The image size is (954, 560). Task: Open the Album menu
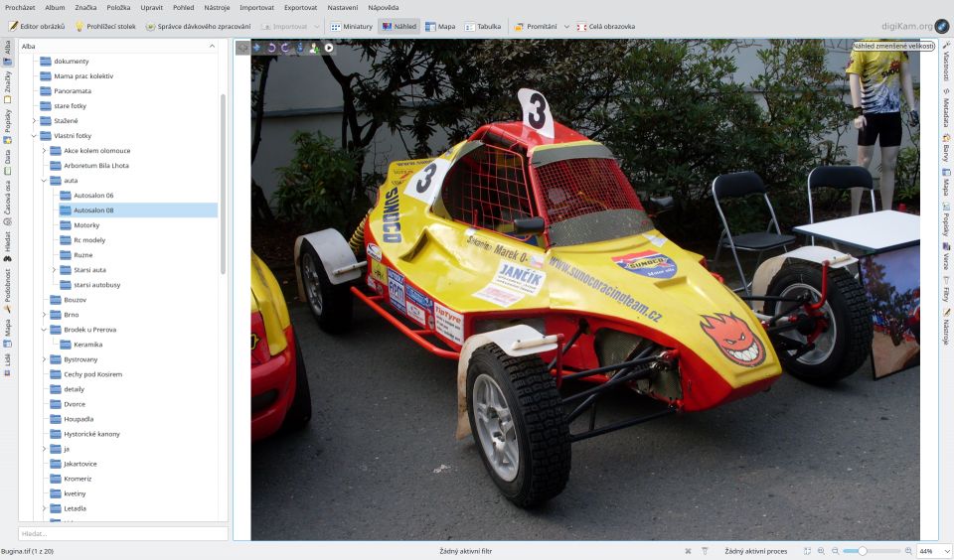pos(55,7)
